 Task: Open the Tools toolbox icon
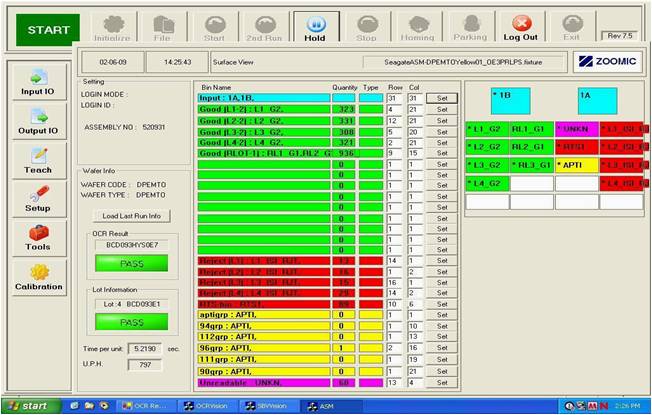[x=38, y=238]
